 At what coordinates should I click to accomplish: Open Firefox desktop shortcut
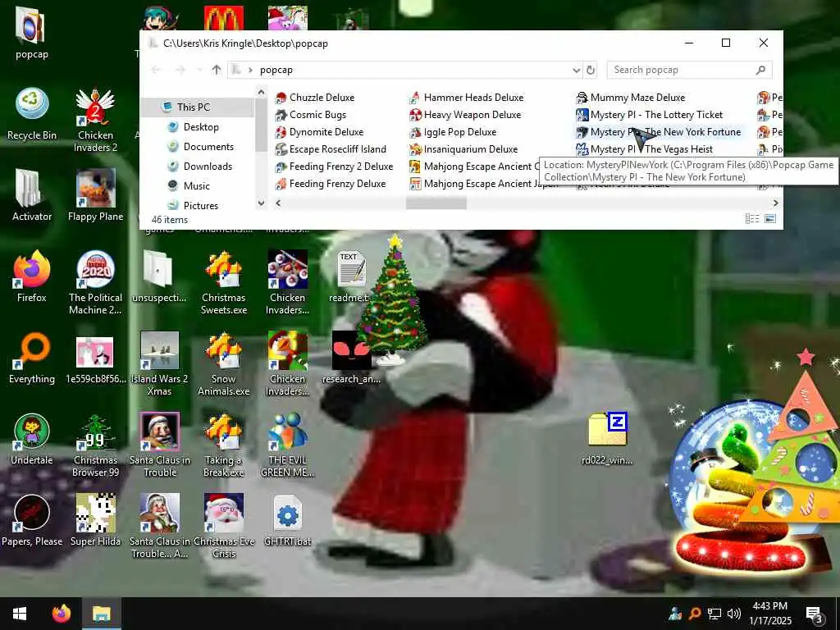(x=32, y=276)
